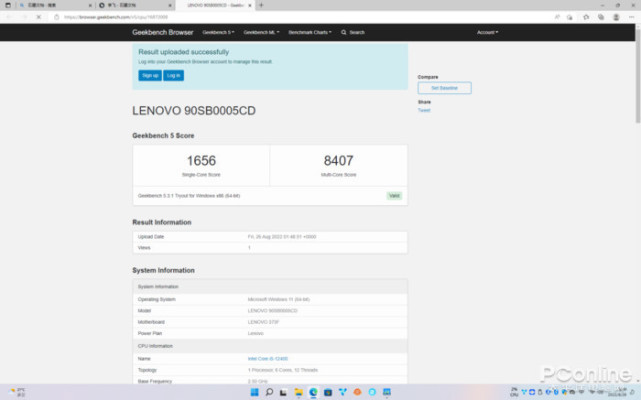
Task: Click the Tweet share link
Action: tap(424, 110)
